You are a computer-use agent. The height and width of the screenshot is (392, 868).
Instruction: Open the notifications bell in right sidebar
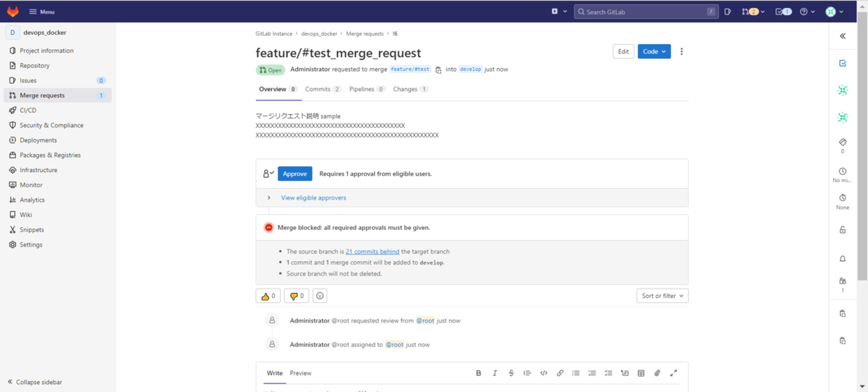tap(843, 259)
